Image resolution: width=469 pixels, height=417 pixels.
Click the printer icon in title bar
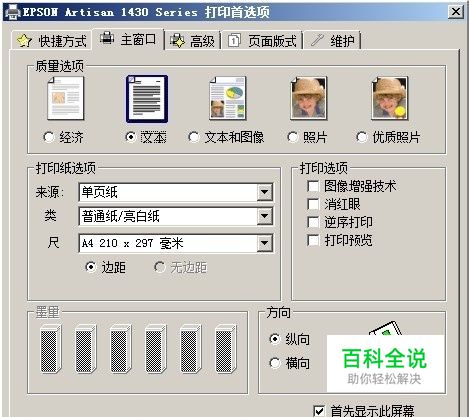pyautogui.click(x=13, y=12)
